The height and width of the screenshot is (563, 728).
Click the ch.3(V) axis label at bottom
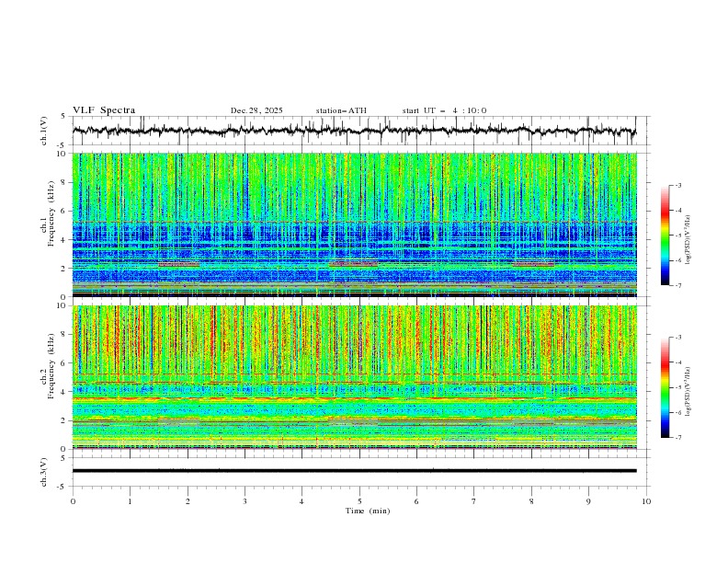(x=44, y=471)
